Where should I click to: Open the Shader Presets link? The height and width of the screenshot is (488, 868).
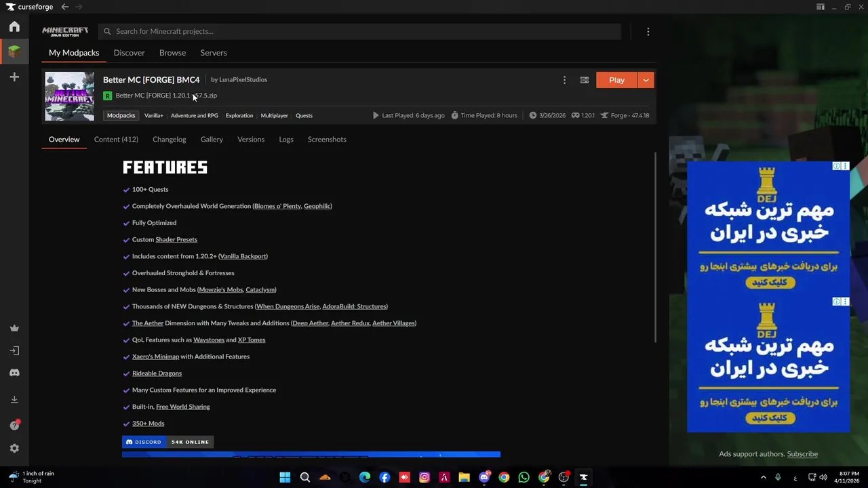pyautogui.click(x=176, y=239)
